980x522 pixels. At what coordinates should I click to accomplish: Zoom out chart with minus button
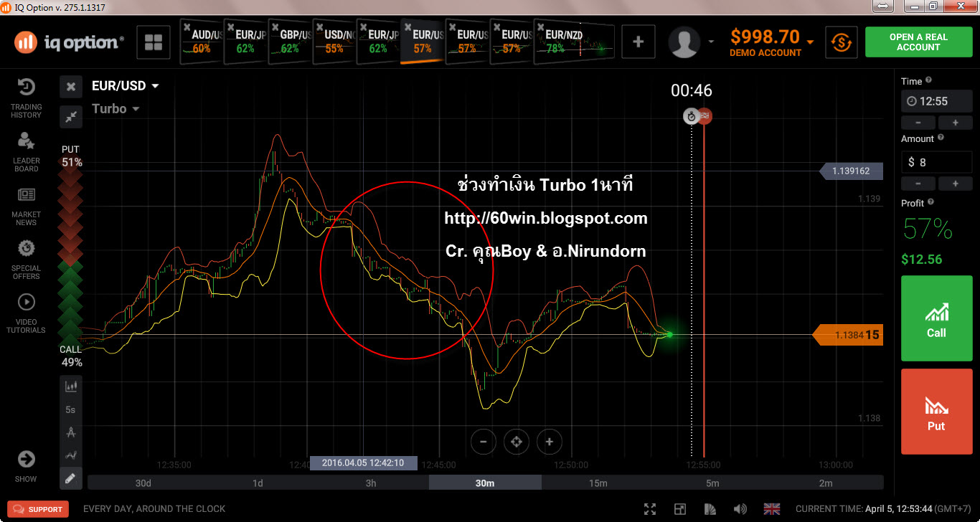[484, 442]
